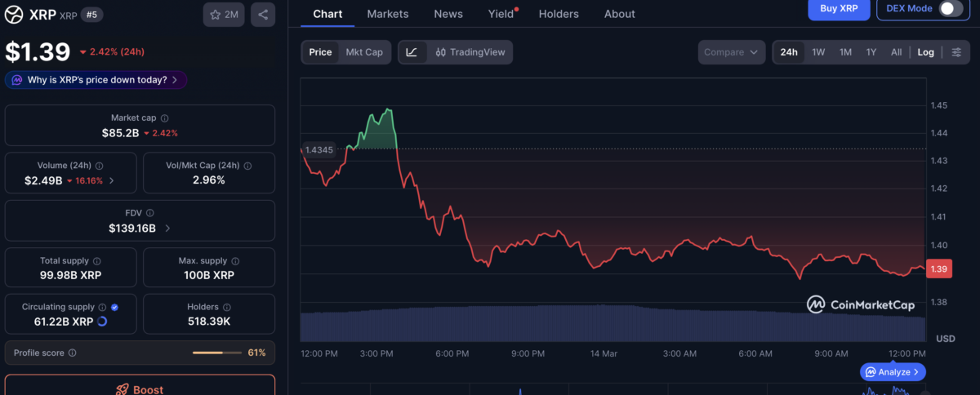Viewport: 980px width, 395px height.
Task: Click the Buy XRP button
Action: point(839,8)
